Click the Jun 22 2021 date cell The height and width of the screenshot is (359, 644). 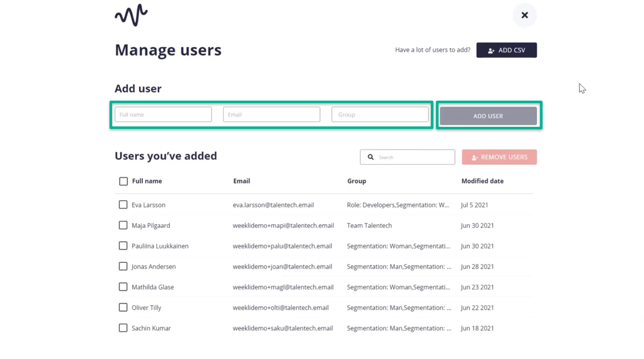477,307
